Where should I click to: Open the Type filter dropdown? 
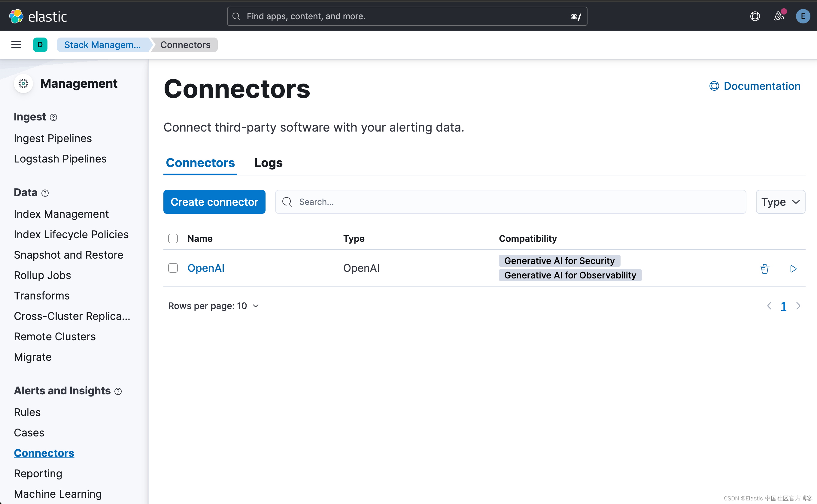click(780, 202)
